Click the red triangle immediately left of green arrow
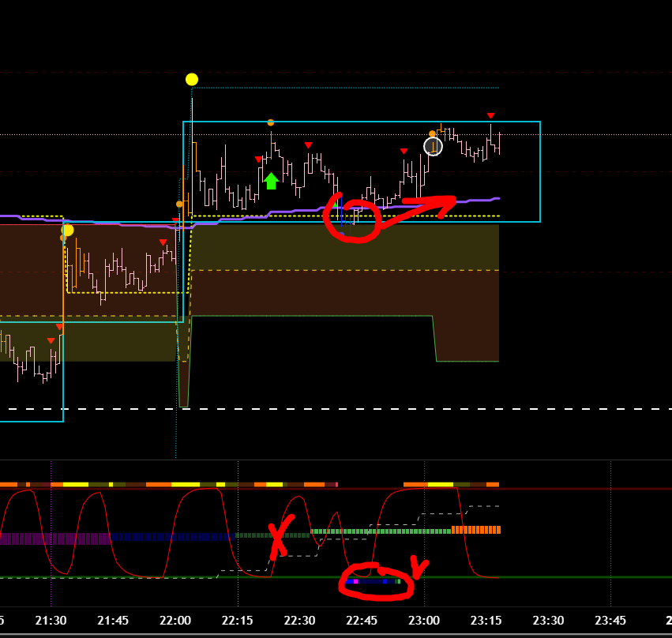This screenshot has height=638, width=672. pos(258,159)
